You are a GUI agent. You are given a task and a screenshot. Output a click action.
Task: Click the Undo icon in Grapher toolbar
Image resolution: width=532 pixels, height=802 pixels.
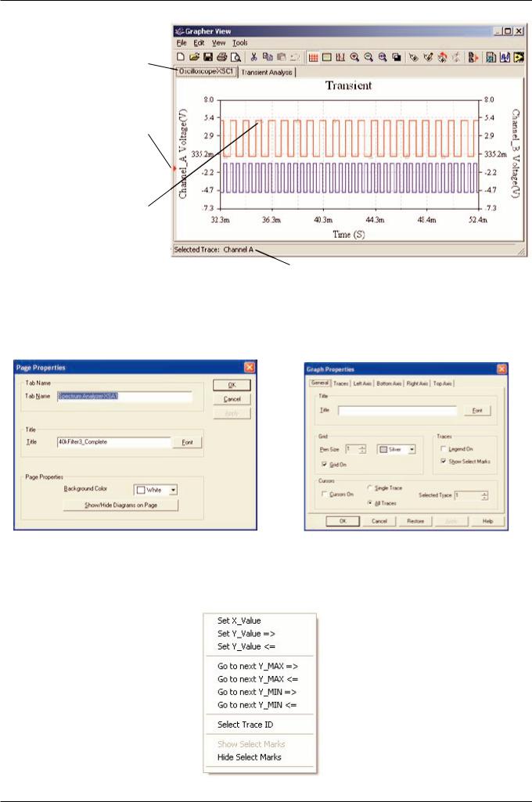click(x=295, y=57)
